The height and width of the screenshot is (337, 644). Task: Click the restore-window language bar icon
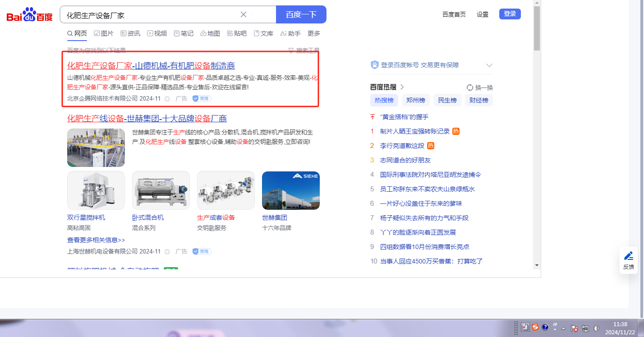pyautogui.click(x=555, y=325)
